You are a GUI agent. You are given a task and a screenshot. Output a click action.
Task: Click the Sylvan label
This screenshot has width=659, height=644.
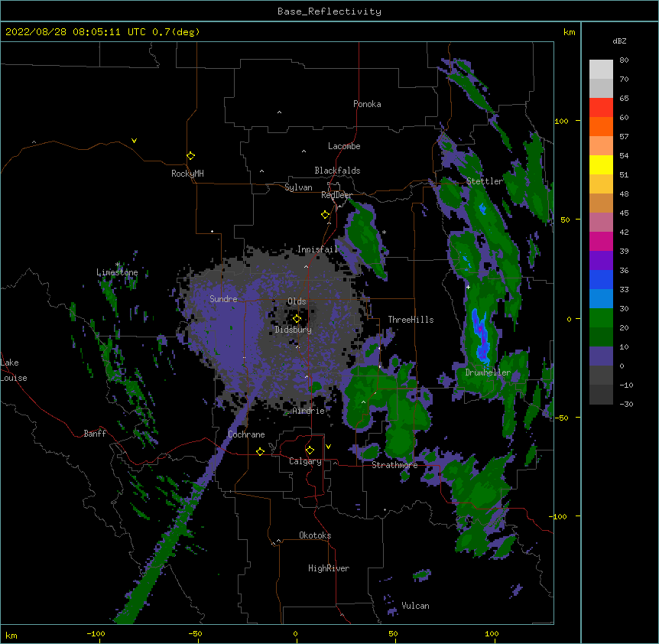click(298, 187)
